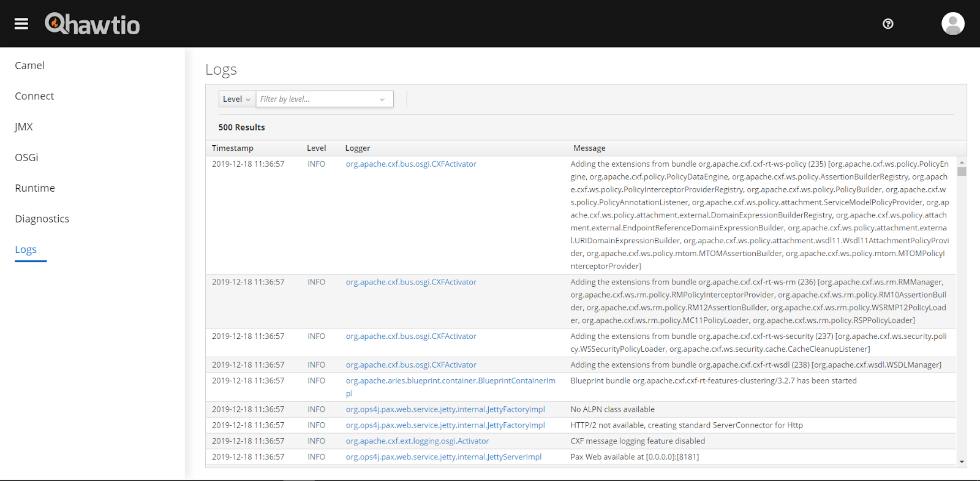Select the Blueprint bundle started message
This screenshot has height=481, width=980.
pos(714,381)
